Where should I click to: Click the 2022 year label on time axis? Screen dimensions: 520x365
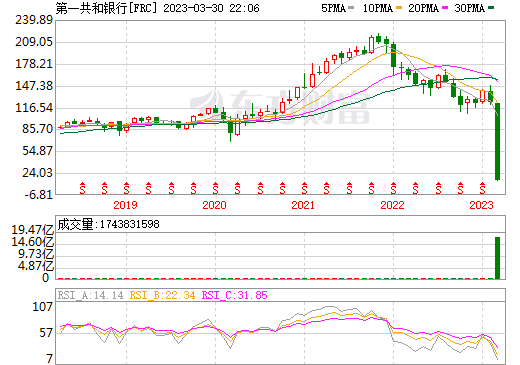[392, 205]
